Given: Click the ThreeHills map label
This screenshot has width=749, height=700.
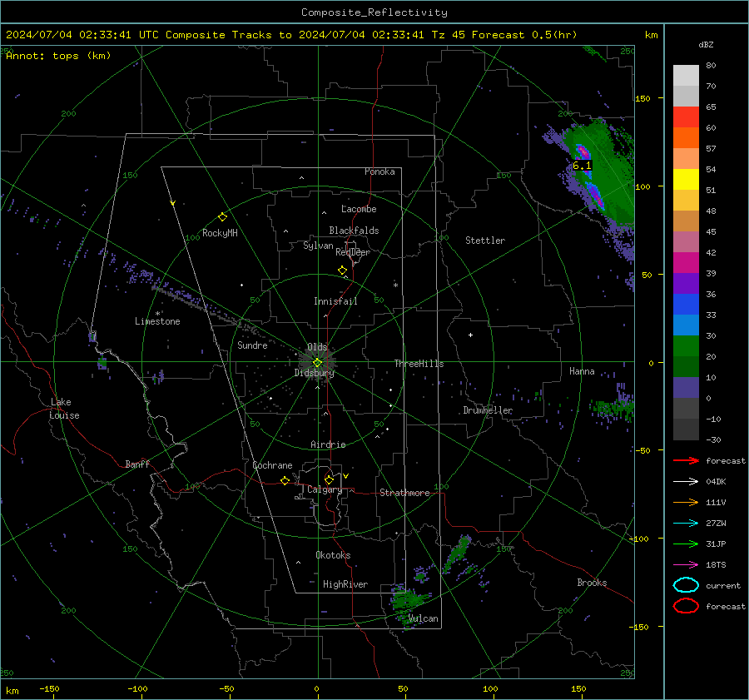Looking at the screenshot, I should [419, 364].
